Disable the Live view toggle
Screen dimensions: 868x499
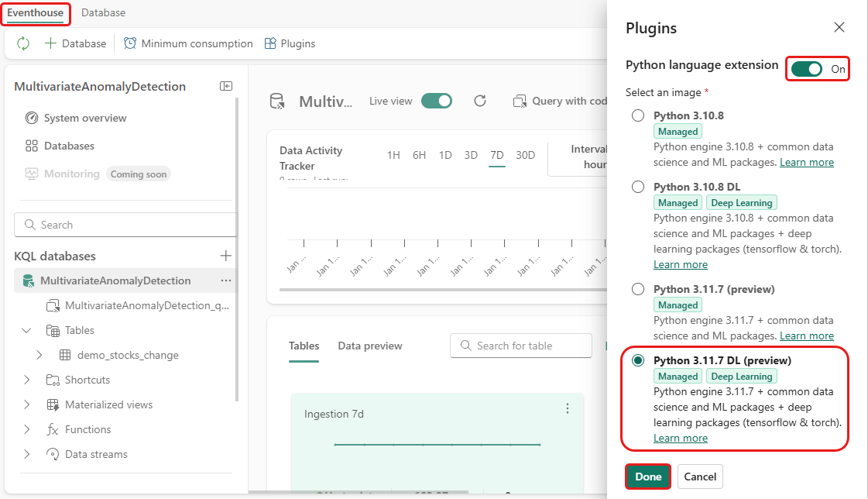point(436,101)
